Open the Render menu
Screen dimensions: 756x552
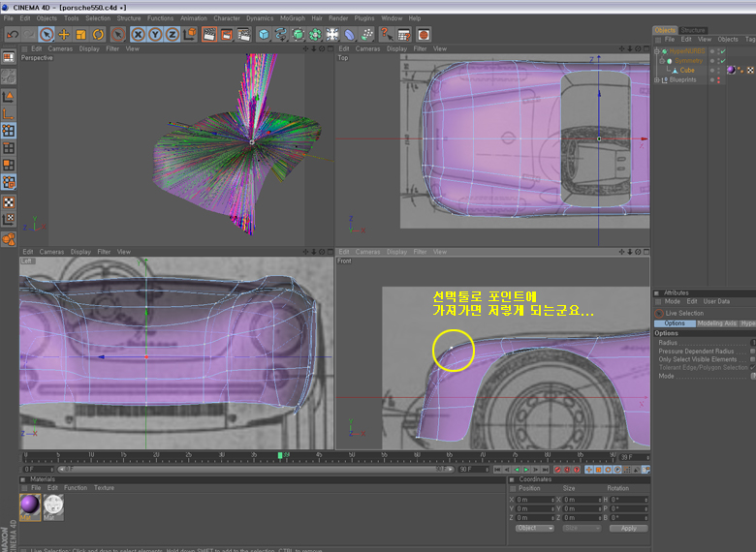click(x=338, y=18)
